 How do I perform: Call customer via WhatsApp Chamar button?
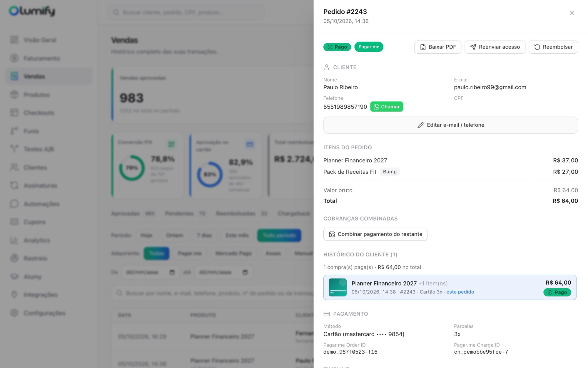[x=387, y=107]
